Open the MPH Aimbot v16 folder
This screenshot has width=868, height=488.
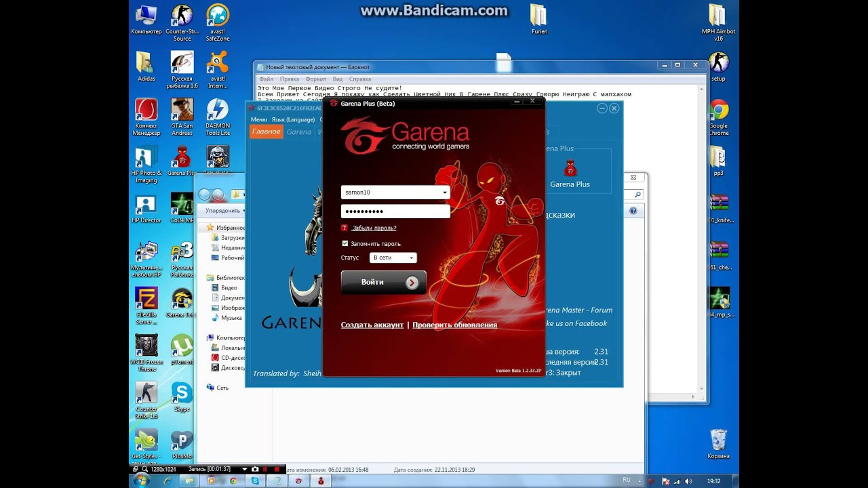(x=719, y=22)
